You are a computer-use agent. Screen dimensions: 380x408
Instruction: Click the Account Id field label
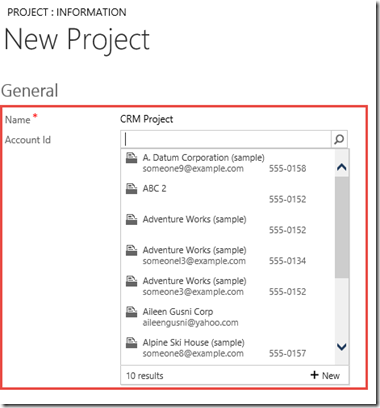pos(28,140)
